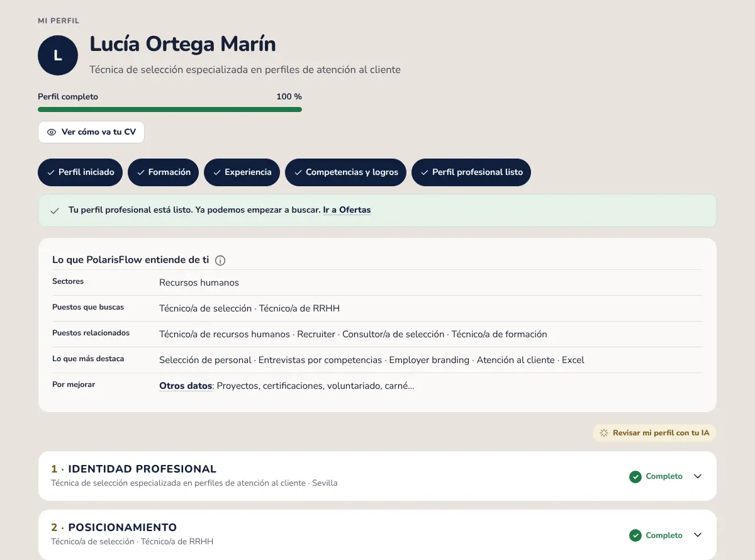Image resolution: width=755 pixels, height=560 pixels.
Task: Click the 'Puestos que buscas' row label
Action: coord(88,307)
